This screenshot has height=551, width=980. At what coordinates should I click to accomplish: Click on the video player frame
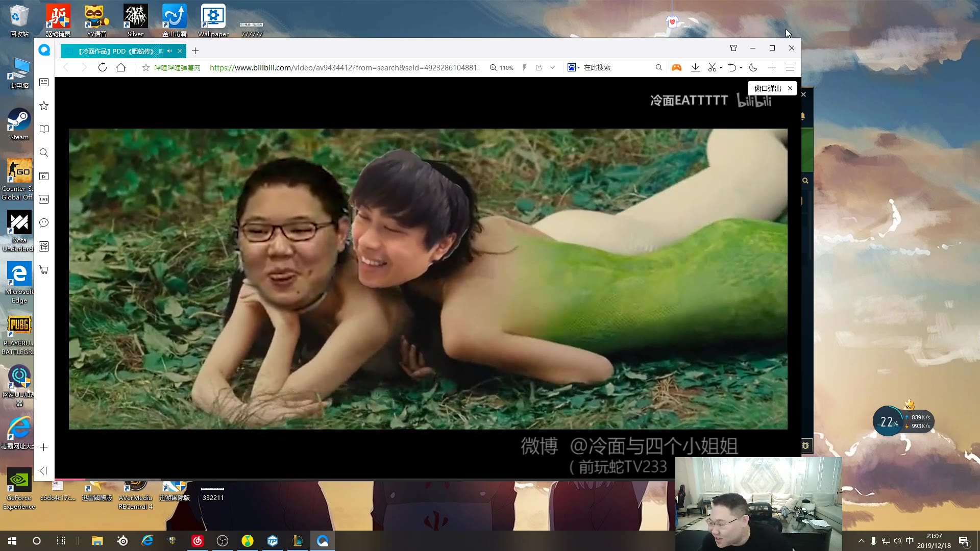click(428, 279)
